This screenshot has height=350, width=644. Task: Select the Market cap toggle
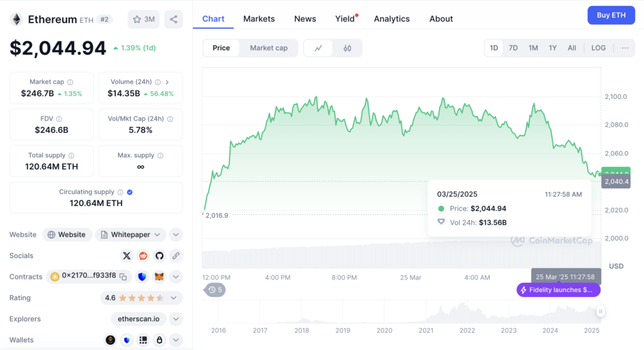tap(269, 48)
